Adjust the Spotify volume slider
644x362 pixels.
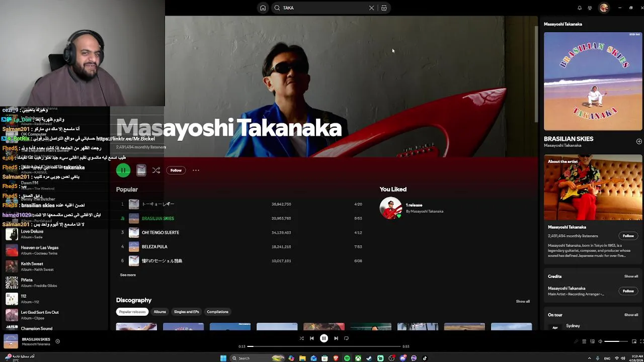pos(615,341)
